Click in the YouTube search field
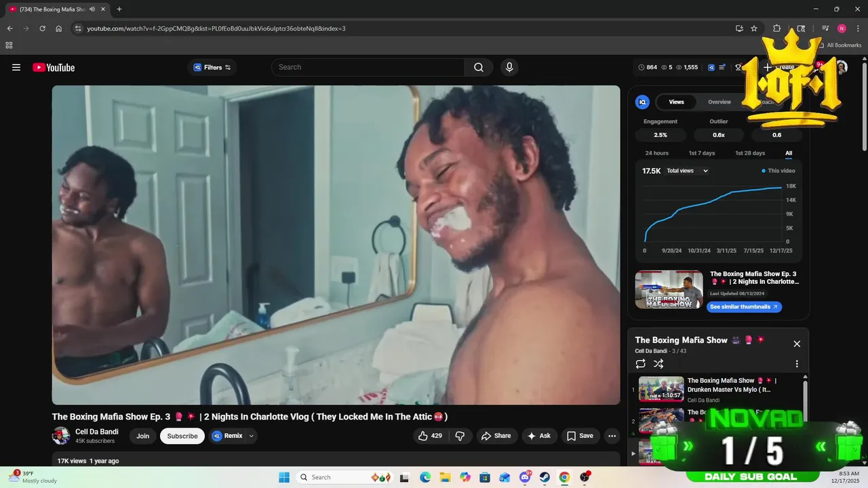This screenshot has width=868, height=488. point(368,67)
